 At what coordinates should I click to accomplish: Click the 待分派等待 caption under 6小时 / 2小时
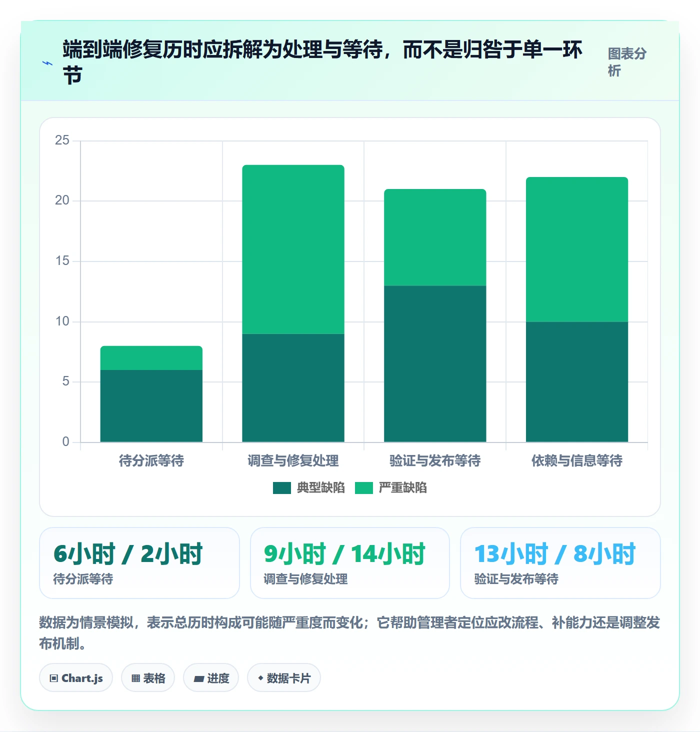pyautogui.click(x=83, y=579)
